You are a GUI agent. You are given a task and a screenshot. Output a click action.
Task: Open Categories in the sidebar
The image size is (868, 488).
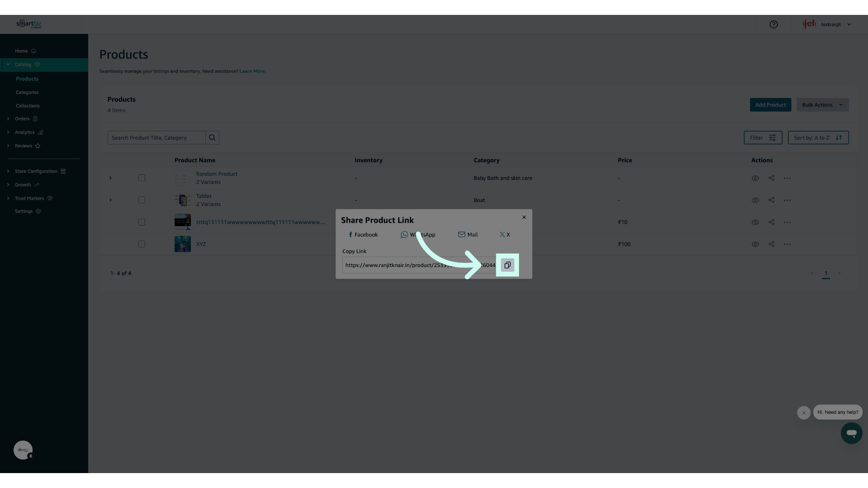point(27,92)
